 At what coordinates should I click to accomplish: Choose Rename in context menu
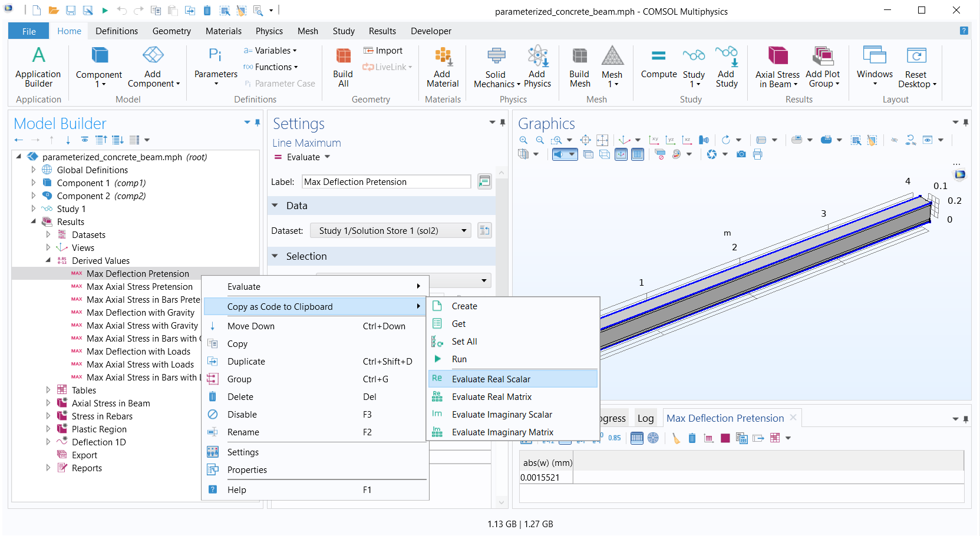click(315, 432)
